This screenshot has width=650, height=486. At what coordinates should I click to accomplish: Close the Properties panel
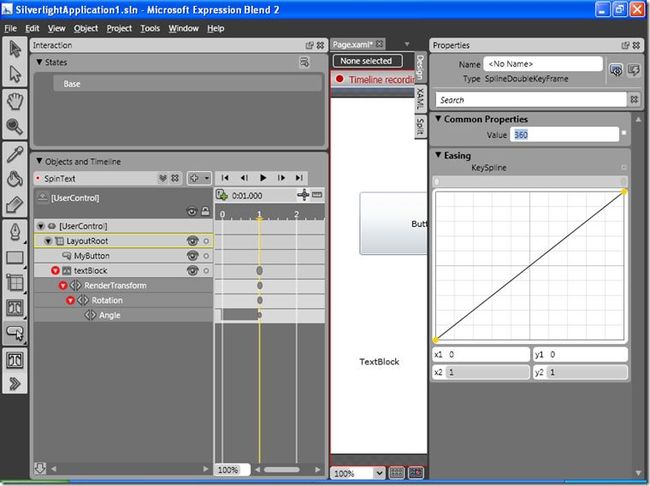636,45
